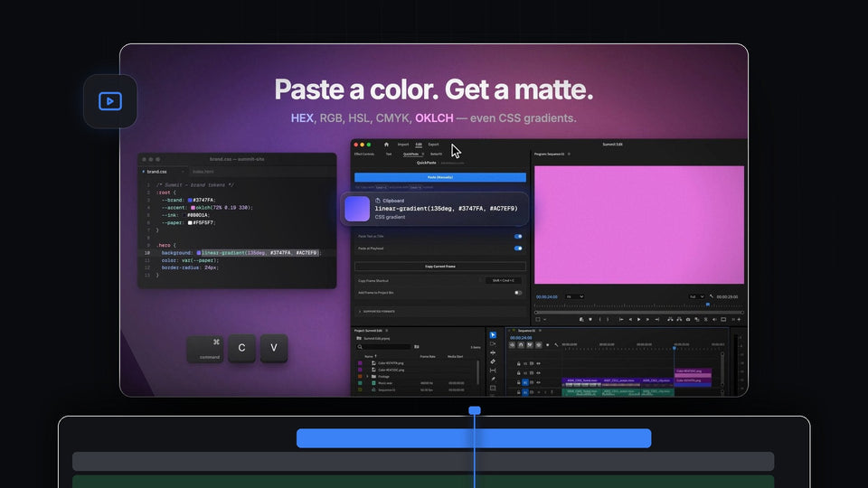Open the Full playback resolution dropdown
868x488 pixels.
pyautogui.click(x=696, y=296)
